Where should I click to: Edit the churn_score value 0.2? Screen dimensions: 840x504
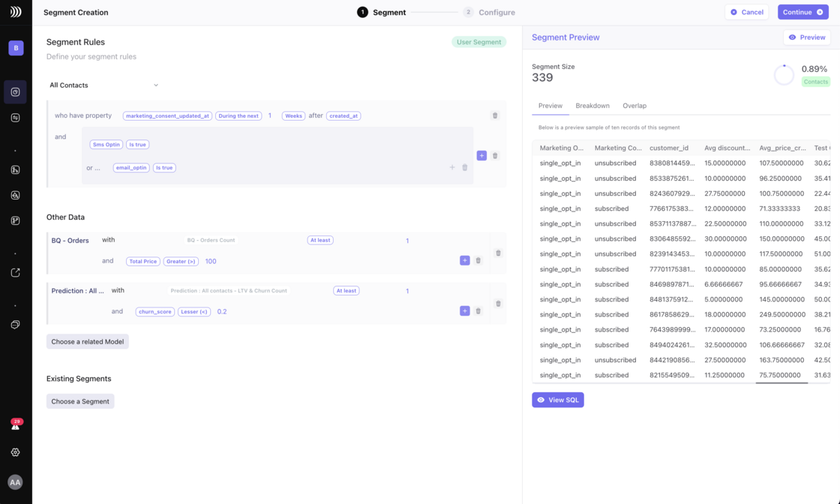pyautogui.click(x=222, y=312)
